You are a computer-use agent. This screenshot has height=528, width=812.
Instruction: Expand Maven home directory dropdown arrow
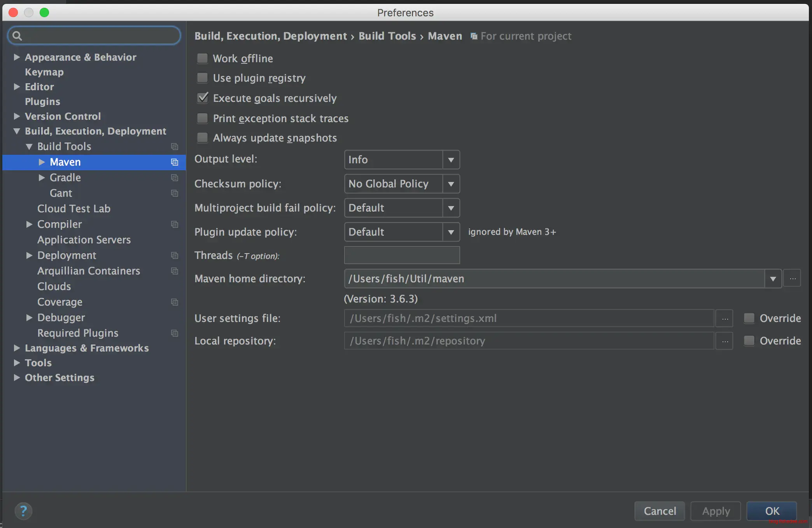773,278
